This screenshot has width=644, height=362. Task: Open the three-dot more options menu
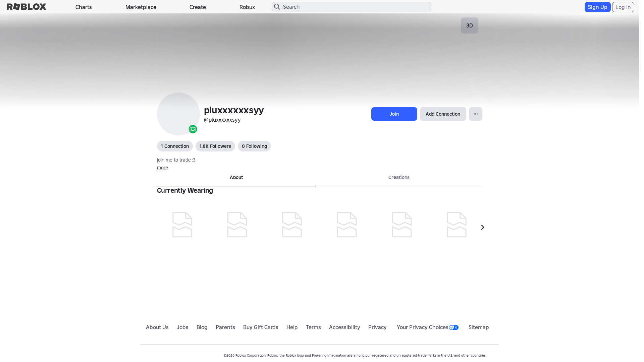(476, 114)
